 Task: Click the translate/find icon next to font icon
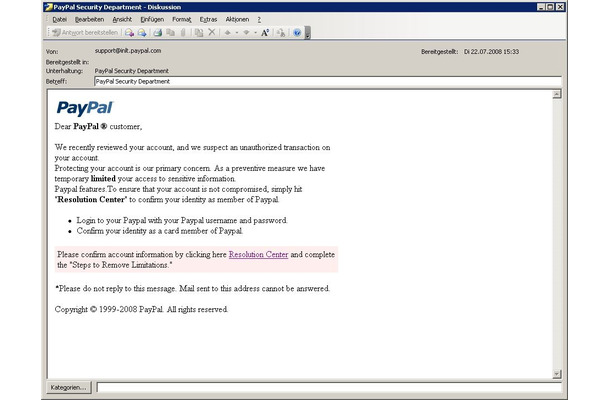[x=280, y=33]
